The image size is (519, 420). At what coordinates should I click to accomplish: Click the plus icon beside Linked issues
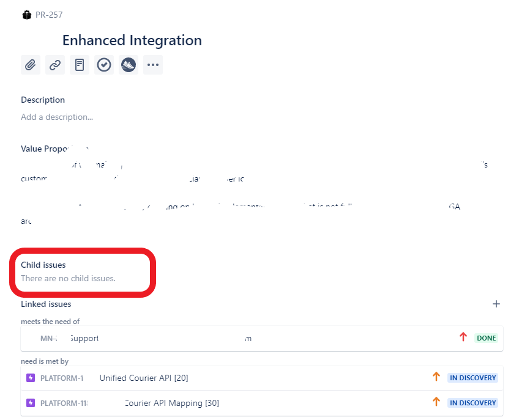point(496,304)
